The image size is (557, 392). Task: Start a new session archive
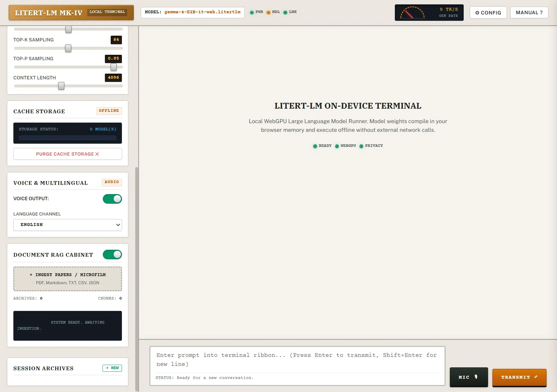click(112, 368)
